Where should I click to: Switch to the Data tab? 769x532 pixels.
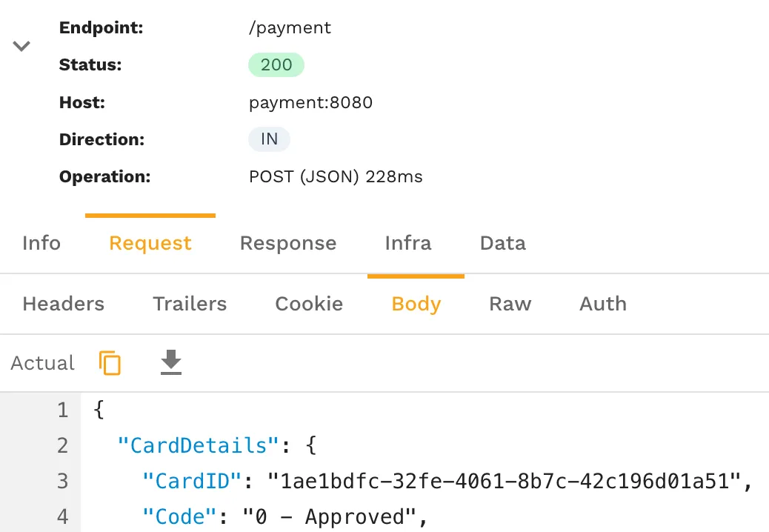502,243
